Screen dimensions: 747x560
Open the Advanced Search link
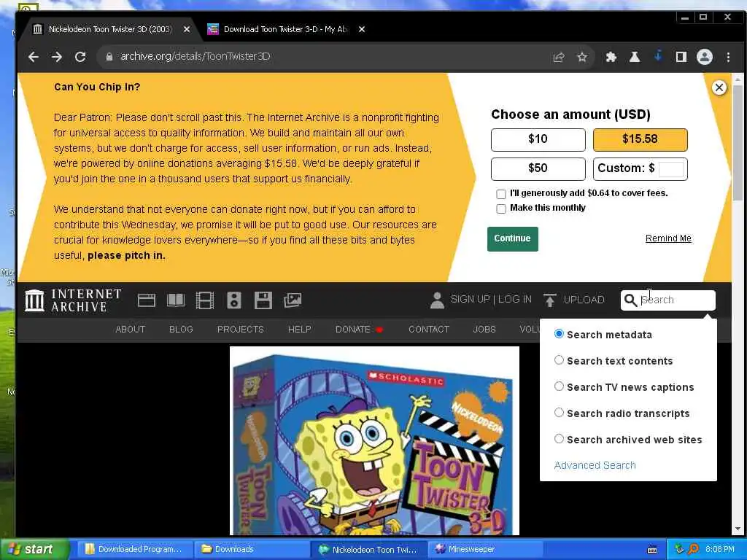pyautogui.click(x=595, y=465)
